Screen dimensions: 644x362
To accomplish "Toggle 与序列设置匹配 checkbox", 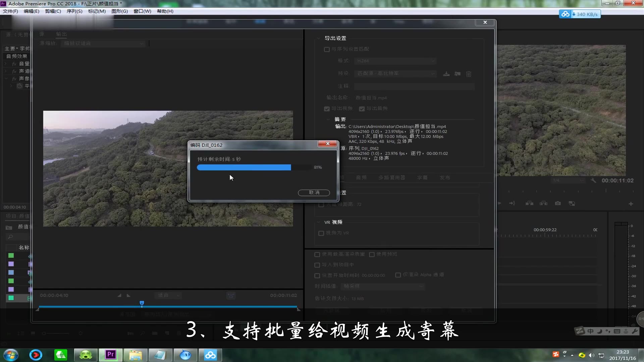I will click(x=327, y=49).
